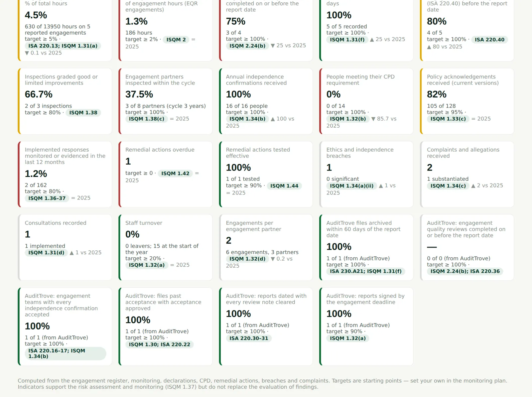Click the ISQM 1.33(c) policy acknowledgements badge
532x397 pixels.
pyautogui.click(x=448, y=119)
